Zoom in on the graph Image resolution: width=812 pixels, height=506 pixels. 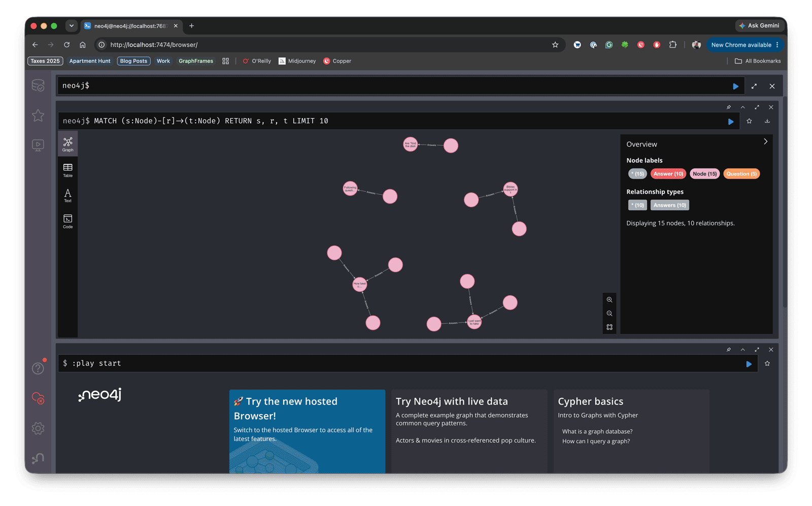pyautogui.click(x=610, y=300)
